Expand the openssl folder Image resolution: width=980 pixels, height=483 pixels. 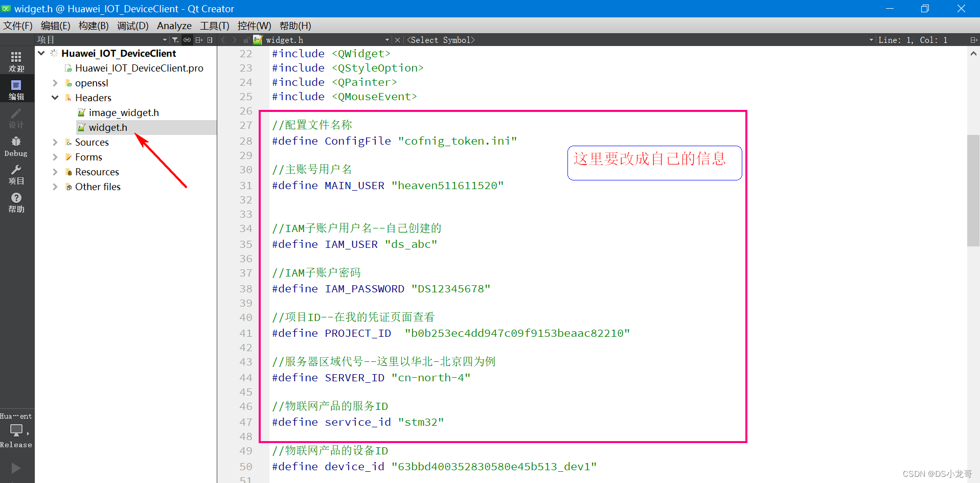(x=55, y=83)
